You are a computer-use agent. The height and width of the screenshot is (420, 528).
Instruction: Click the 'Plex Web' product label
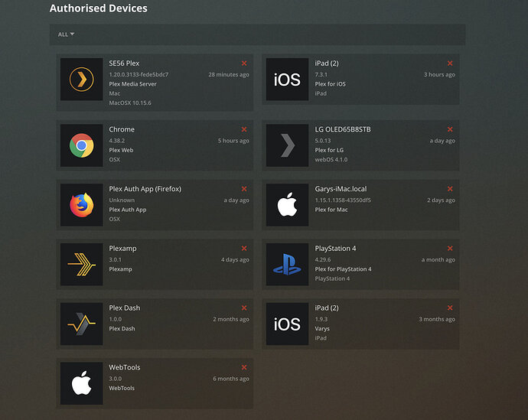121,150
